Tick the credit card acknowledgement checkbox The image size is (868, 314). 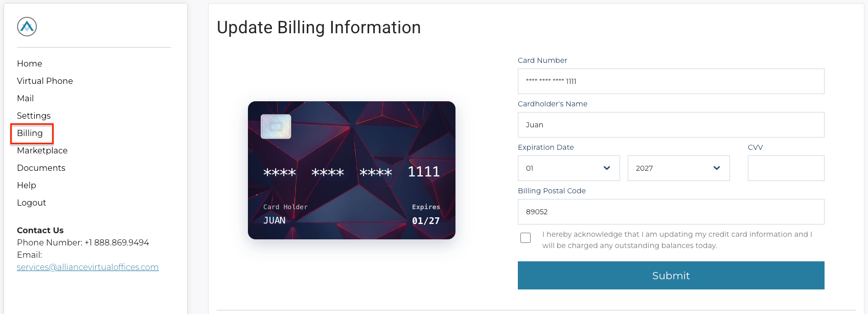pyautogui.click(x=526, y=238)
